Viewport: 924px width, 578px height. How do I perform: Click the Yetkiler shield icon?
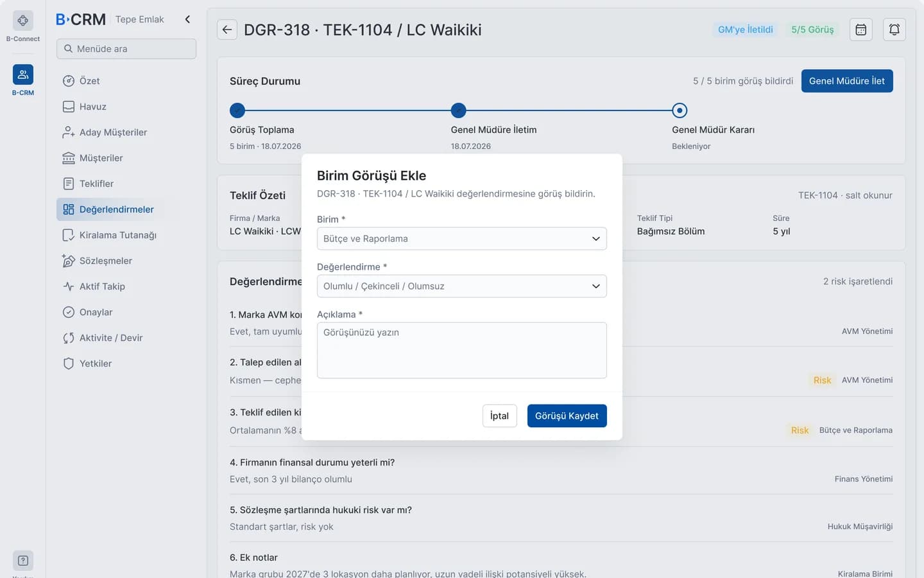point(69,363)
